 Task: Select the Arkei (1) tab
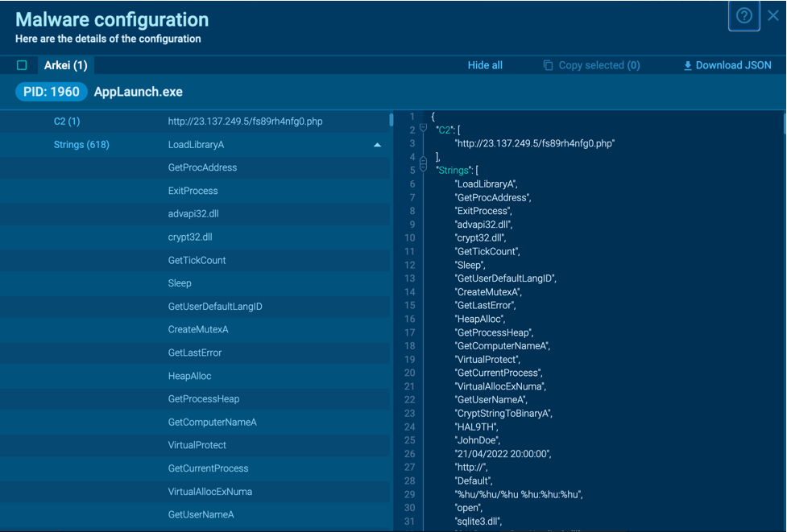point(65,65)
